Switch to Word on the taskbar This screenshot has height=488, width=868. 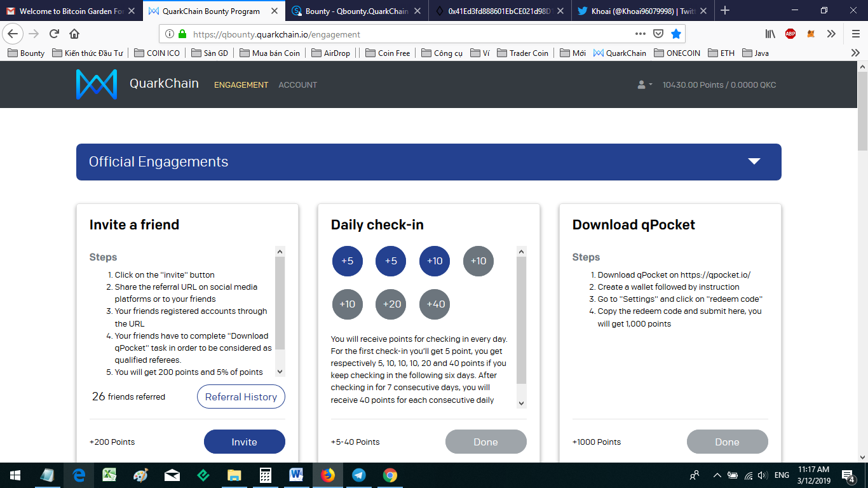(x=296, y=475)
